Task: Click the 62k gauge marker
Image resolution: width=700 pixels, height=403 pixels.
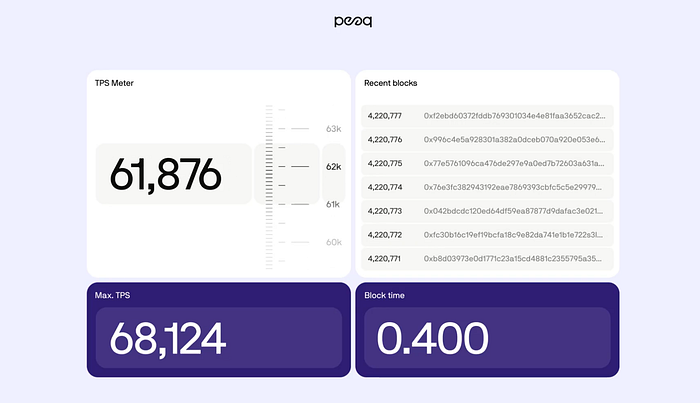Action: (333, 167)
